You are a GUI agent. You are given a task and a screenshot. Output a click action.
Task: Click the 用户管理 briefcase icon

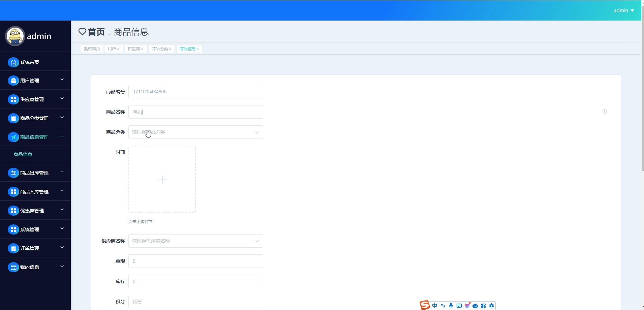tap(13, 81)
